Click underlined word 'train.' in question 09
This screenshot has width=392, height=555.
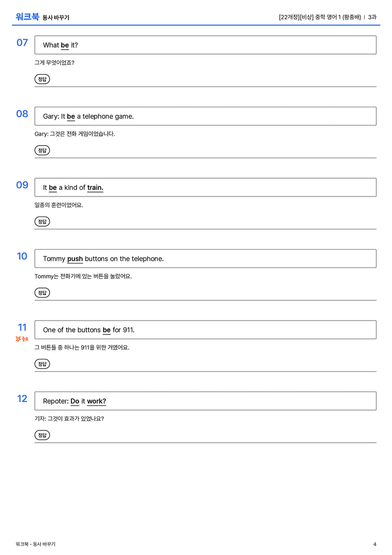pos(95,187)
